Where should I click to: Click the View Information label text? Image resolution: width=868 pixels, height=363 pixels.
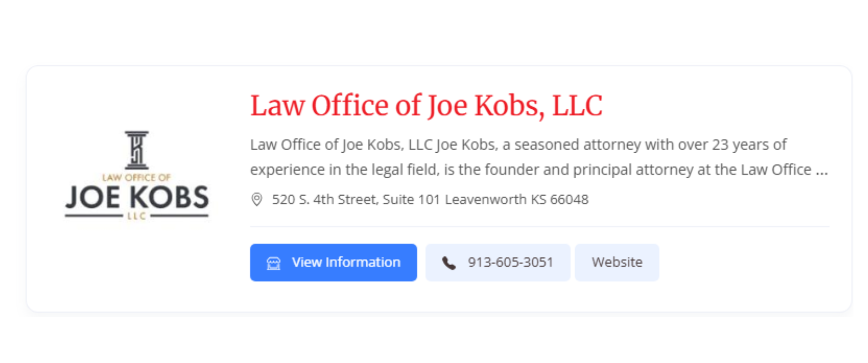[346, 262]
